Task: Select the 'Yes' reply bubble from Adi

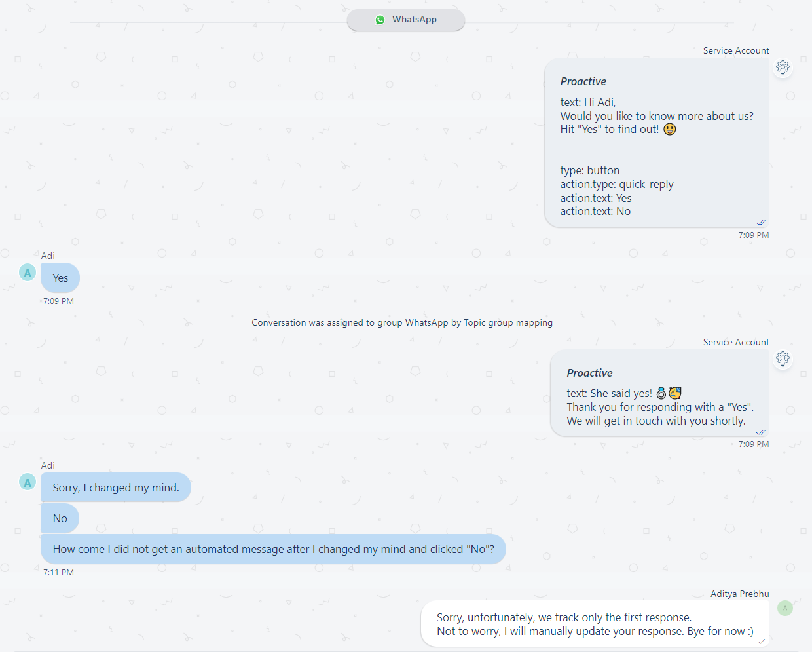Action: click(60, 278)
